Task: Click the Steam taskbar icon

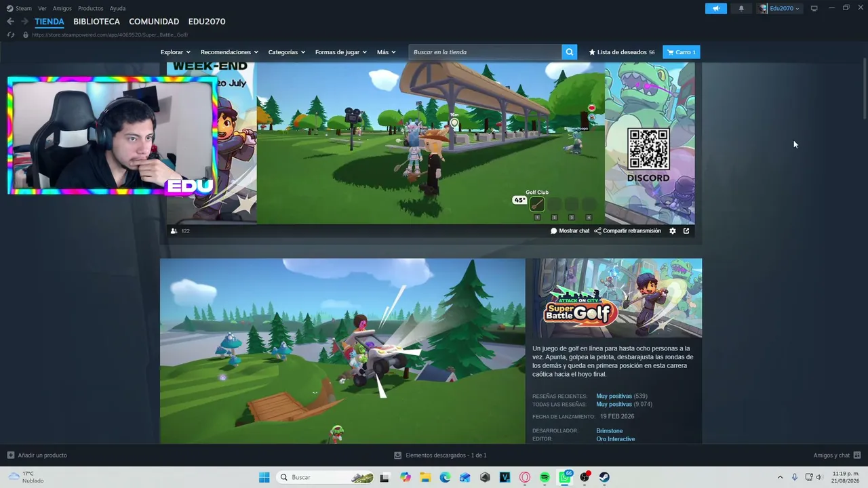Action: coord(604,477)
